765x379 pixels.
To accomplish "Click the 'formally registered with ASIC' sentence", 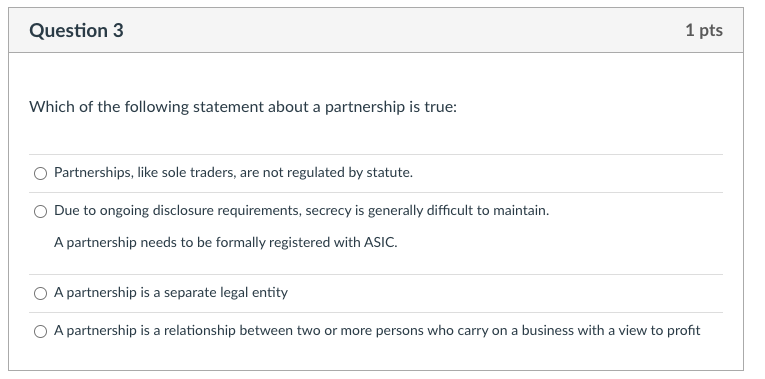I will click(225, 242).
